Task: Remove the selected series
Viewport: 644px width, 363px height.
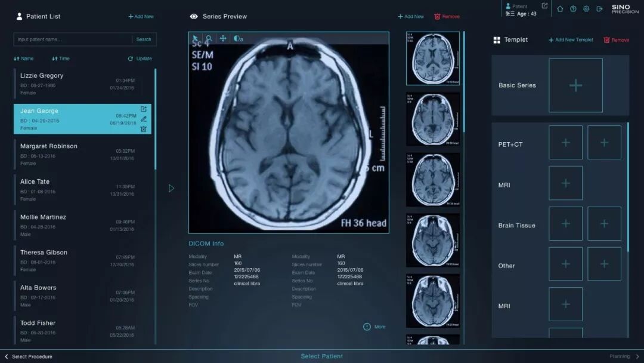Action: [x=447, y=17]
